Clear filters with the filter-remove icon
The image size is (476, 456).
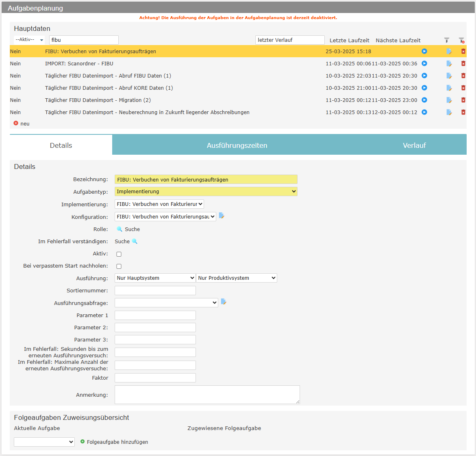point(461,40)
